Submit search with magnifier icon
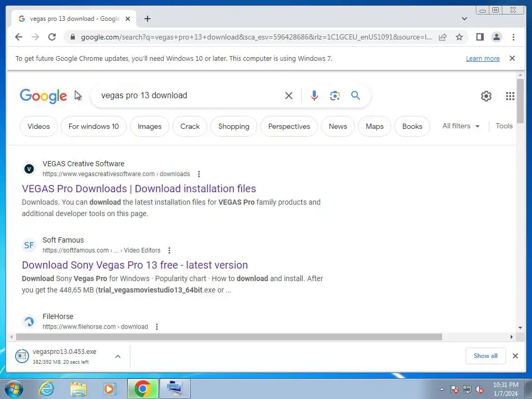The image size is (532, 399). tap(355, 96)
